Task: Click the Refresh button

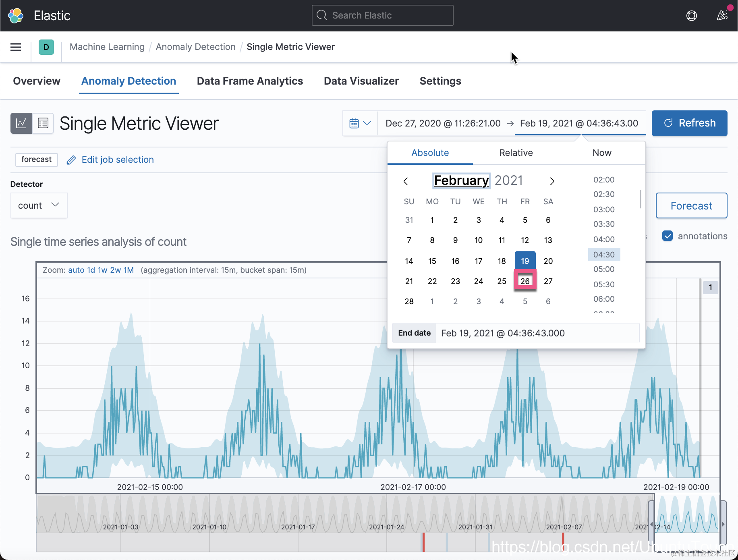Action: pyautogui.click(x=690, y=123)
